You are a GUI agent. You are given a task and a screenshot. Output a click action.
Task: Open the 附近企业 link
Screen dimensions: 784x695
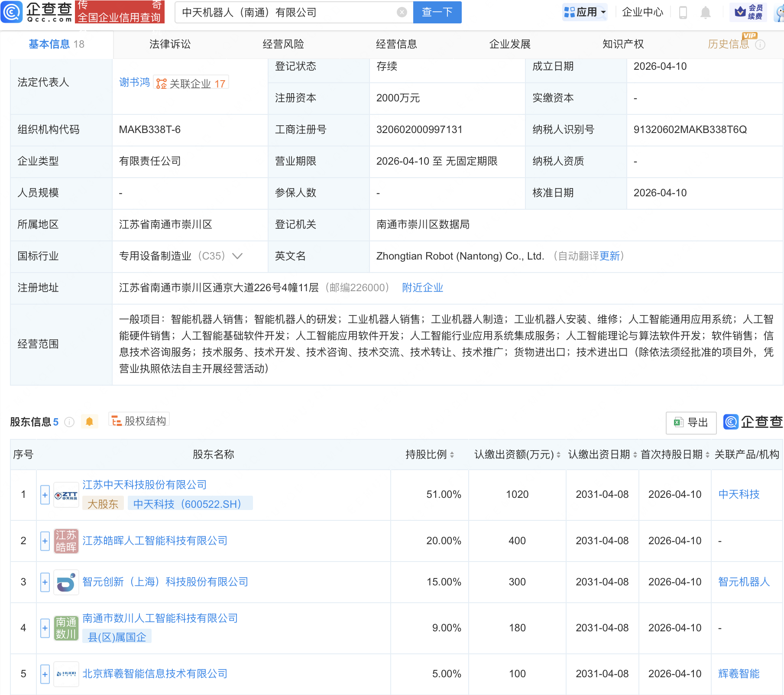[422, 287]
